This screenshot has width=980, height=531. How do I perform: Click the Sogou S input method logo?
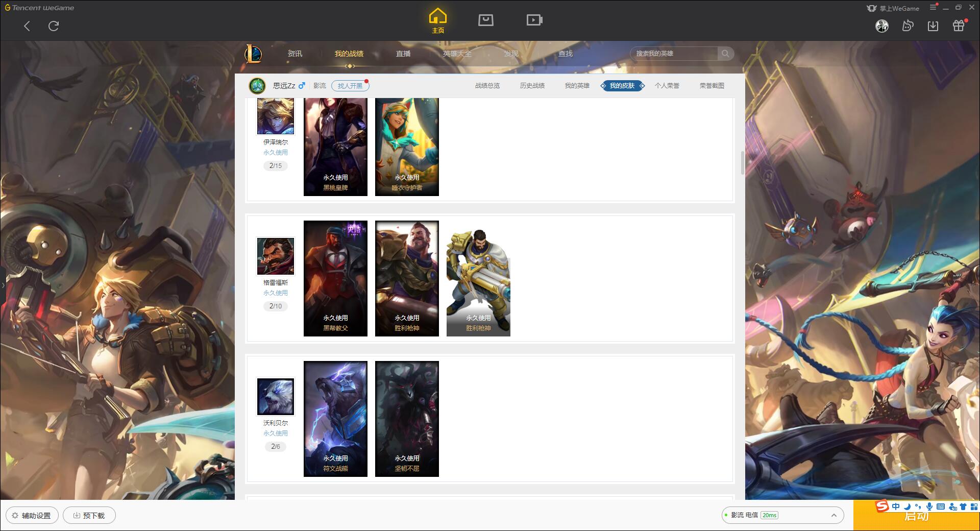click(x=883, y=506)
